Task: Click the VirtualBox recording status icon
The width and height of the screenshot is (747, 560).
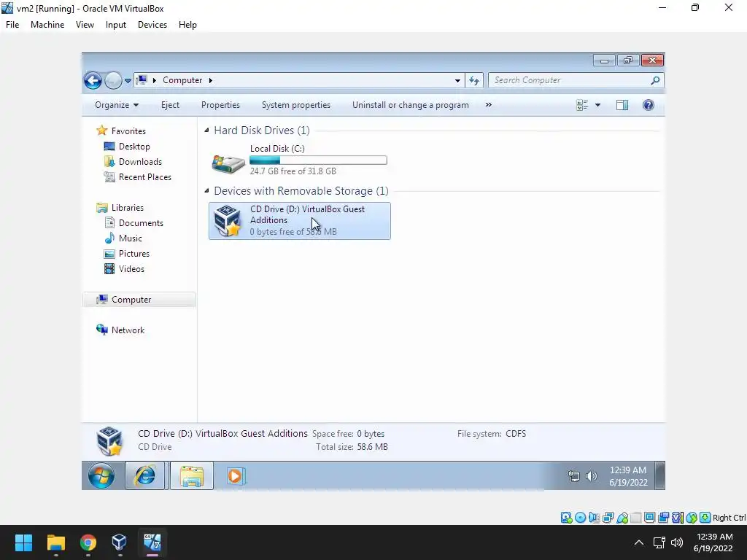Action: [664, 518]
